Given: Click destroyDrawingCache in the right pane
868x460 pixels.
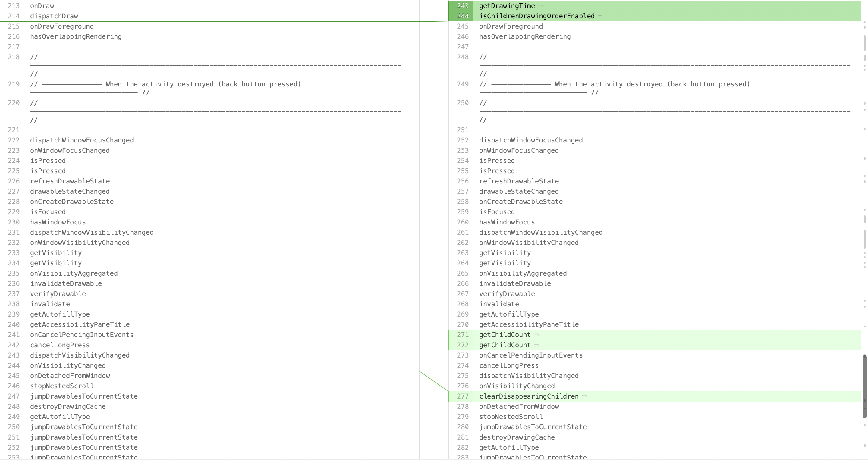Looking at the screenshot, I should (x=517, y=437).
